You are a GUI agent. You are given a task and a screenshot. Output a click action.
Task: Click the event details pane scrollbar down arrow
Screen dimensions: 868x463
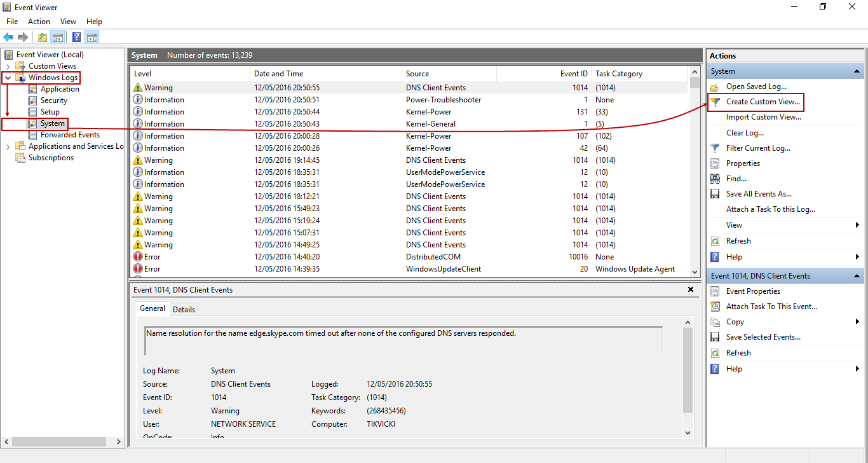[688, 432]
